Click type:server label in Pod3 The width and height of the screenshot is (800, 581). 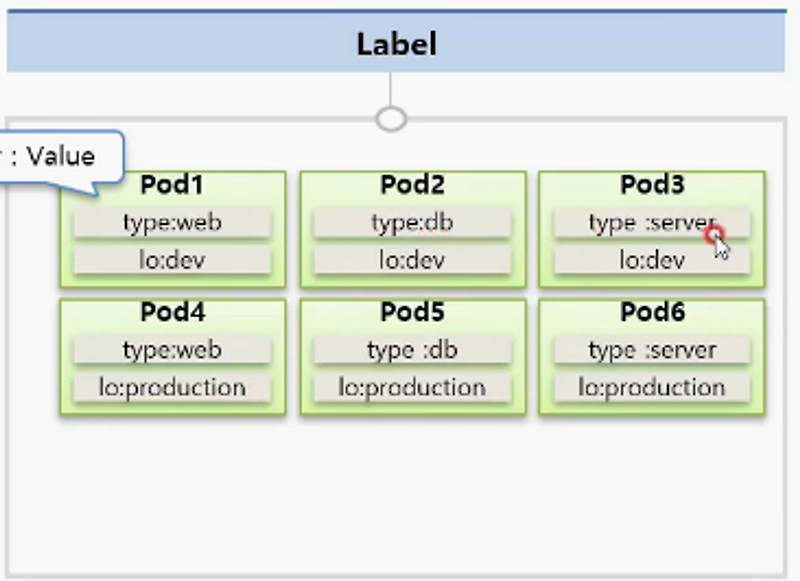[x=652, y=223]
